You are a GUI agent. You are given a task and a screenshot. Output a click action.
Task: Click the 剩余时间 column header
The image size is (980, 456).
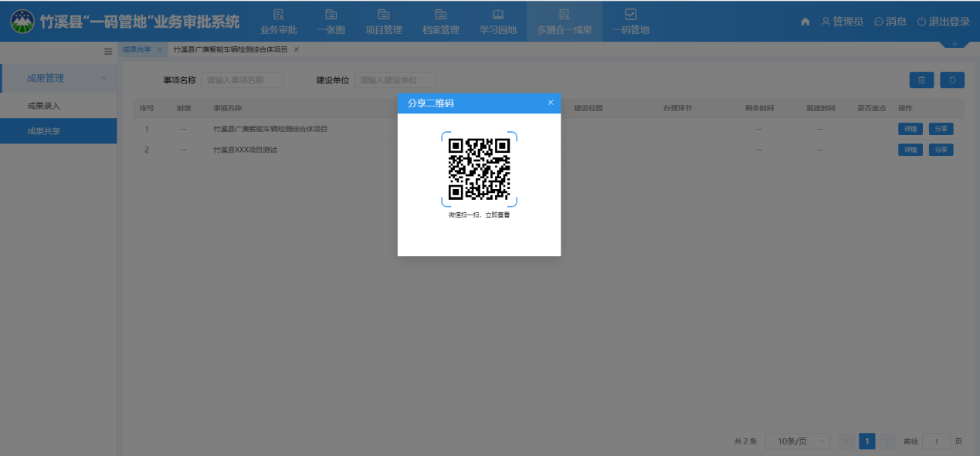point(759,108)
